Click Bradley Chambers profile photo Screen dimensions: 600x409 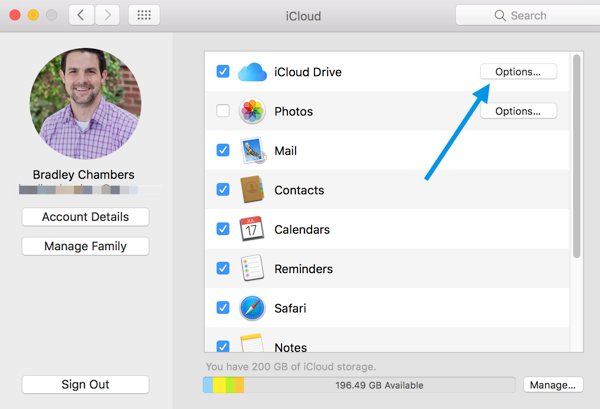(85, 103)
